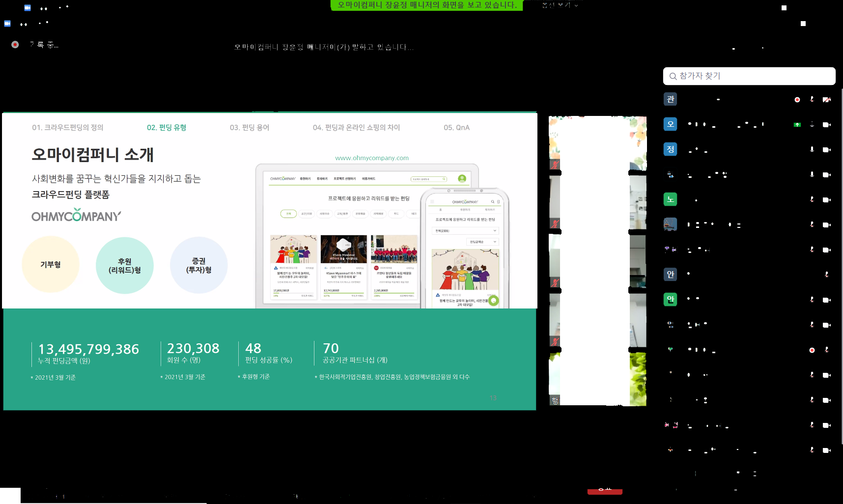Image resolution: width=843 pixels, height=504 pixels.
Task: Click the red recording indicator icon
Action: [x=15, y=44]
